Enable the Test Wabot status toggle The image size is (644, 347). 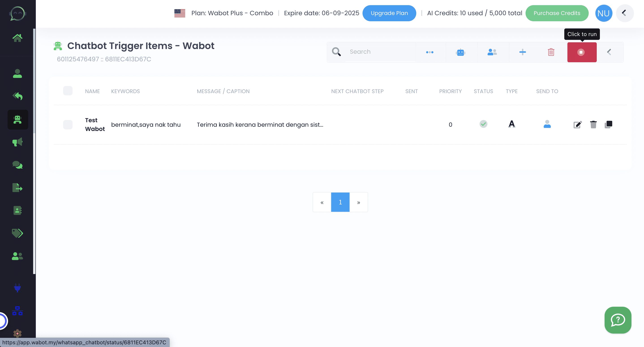[x=483, y=124]
